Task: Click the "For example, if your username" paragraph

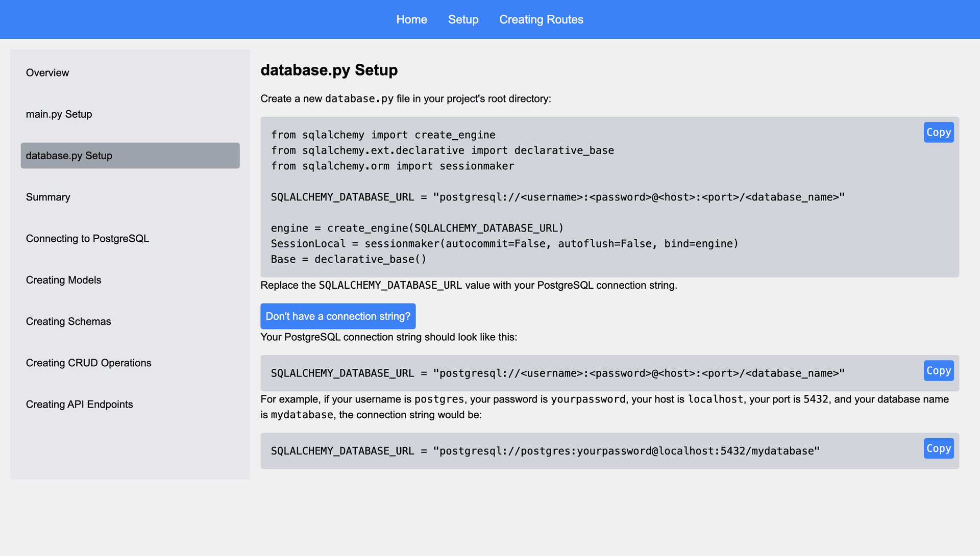Action: (604, 407)
